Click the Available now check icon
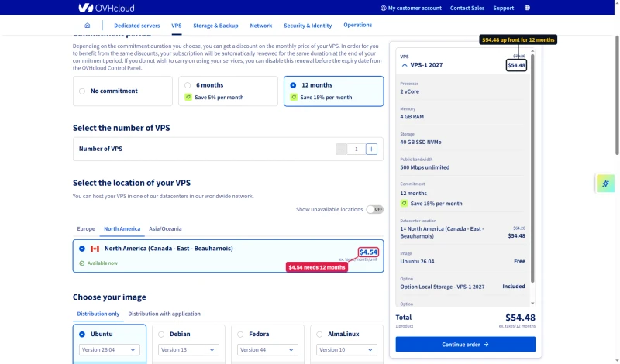This screenshot has height=364, width=620. click(82, 263)
